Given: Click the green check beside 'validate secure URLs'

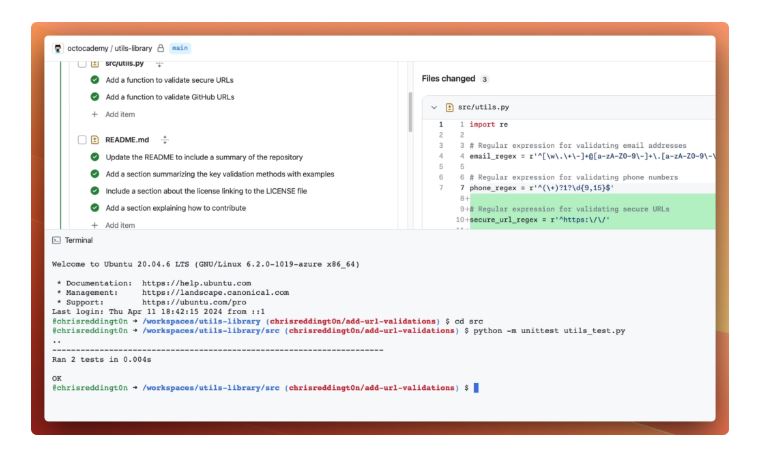Looking at the screenshot, I should 94,80.
